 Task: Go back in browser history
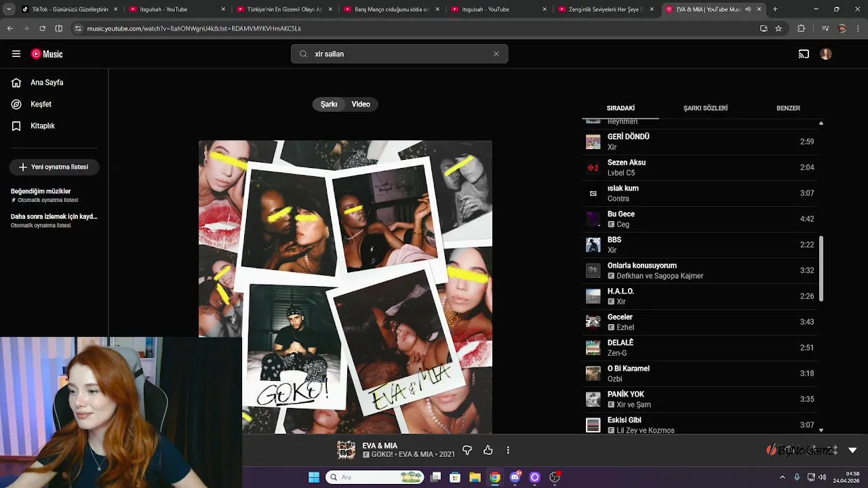pyautogui.click(x=10, y=28)
